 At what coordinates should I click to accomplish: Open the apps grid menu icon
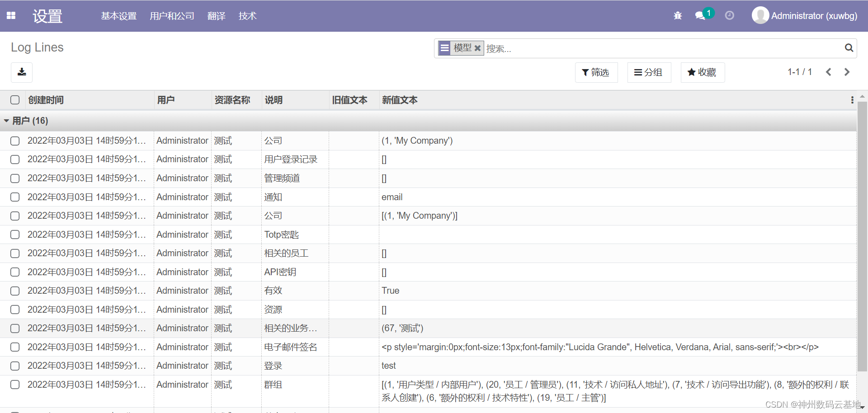coord(11,15)
